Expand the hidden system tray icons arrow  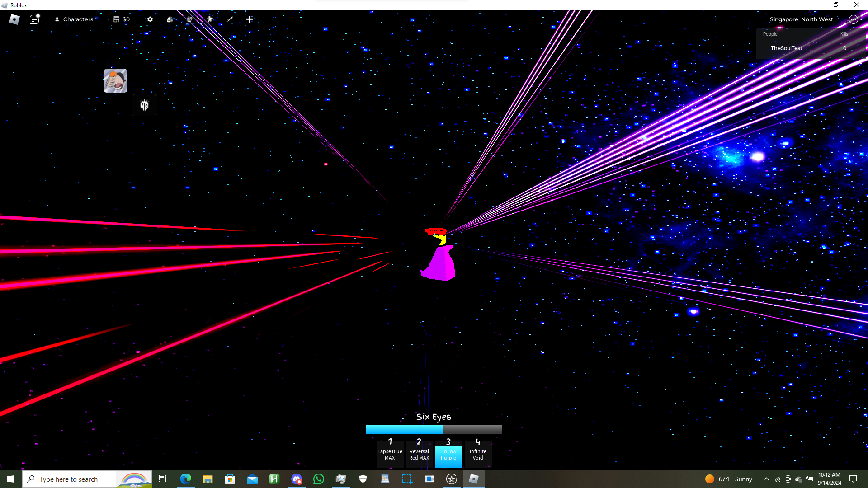coord(766,479)
